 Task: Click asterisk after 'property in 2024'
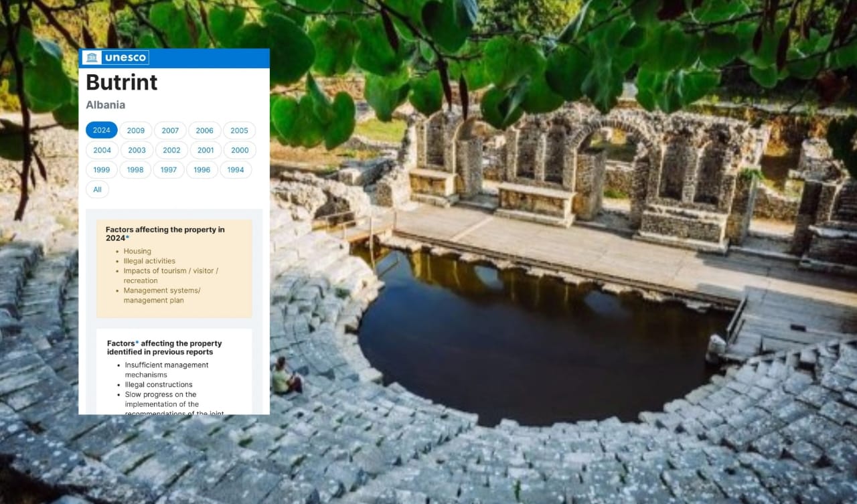tap(128, 238)
